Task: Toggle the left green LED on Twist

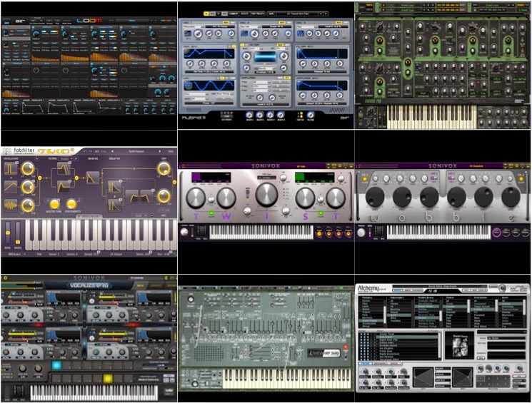Action: [211, 213]
